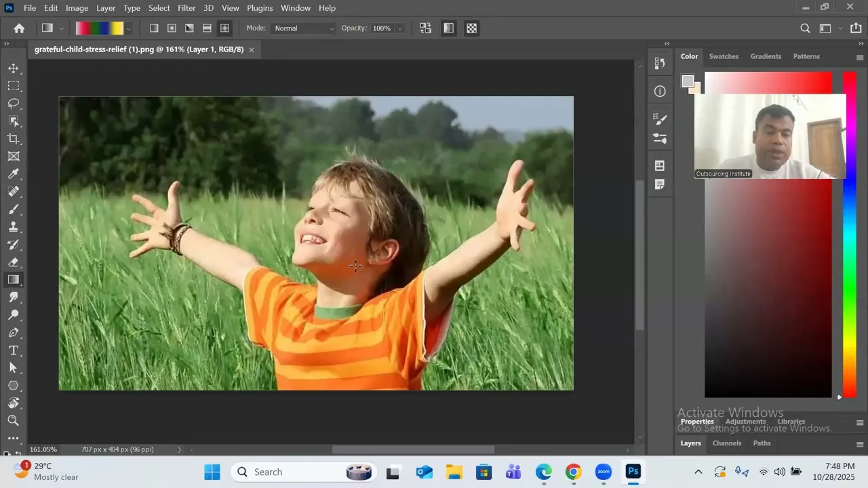This screenshot has width=868, height=488.
Task: Expand the status bar info arrow
Action: tap(180, 449)
